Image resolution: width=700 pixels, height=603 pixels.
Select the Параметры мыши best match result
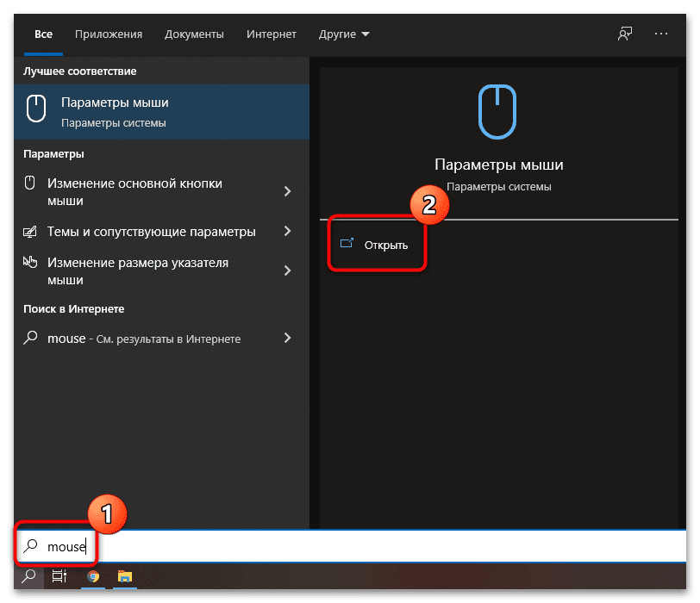[x=161, y=112]
